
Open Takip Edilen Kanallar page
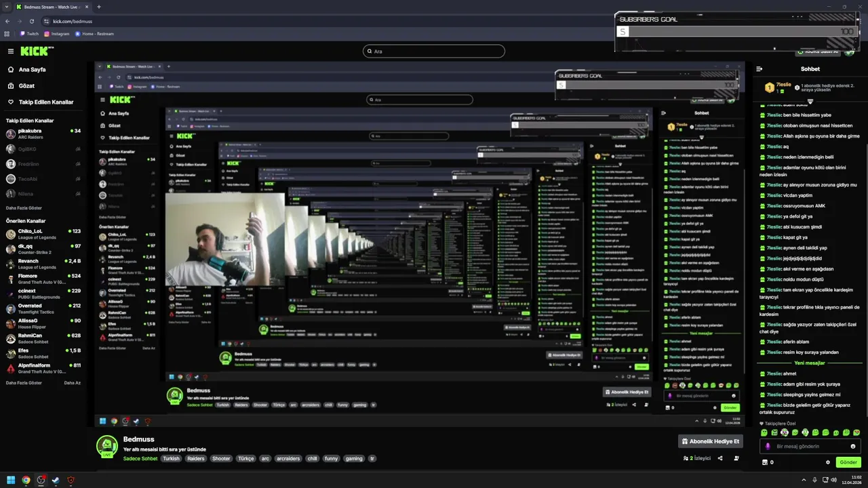[x=41, y=102]
